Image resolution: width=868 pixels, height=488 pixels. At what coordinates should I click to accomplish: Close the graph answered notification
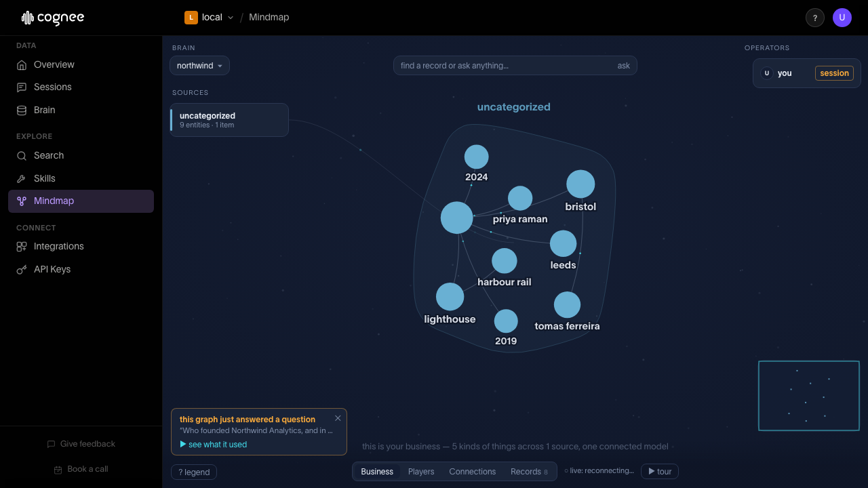tap(338, 418)
